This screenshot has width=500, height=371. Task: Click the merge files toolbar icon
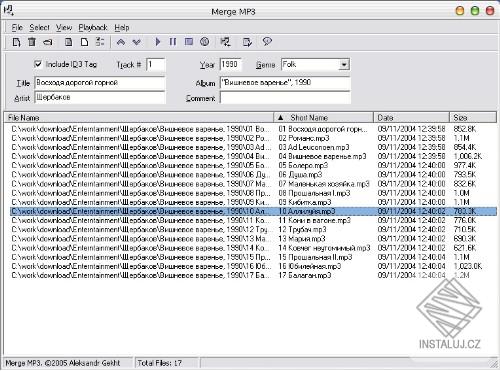click(x=225, y=42)
